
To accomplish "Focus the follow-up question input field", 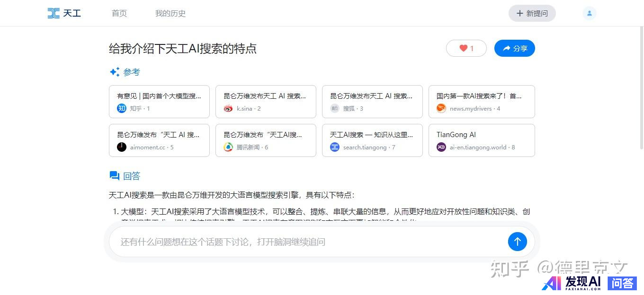I will click(308, 242).
